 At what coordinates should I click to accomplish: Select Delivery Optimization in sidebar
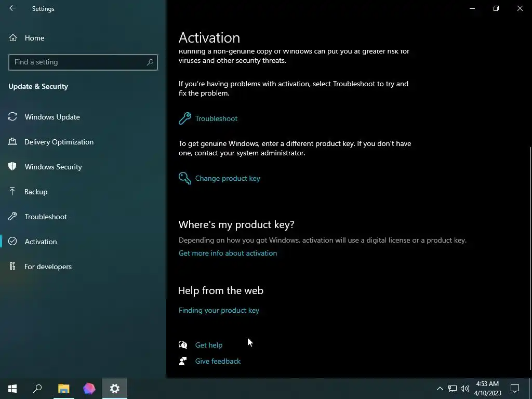pos(59,142)
